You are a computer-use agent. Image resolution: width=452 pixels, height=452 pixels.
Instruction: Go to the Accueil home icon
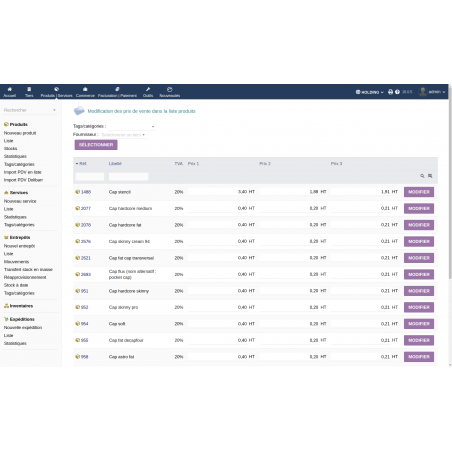[x=10, y=89]
